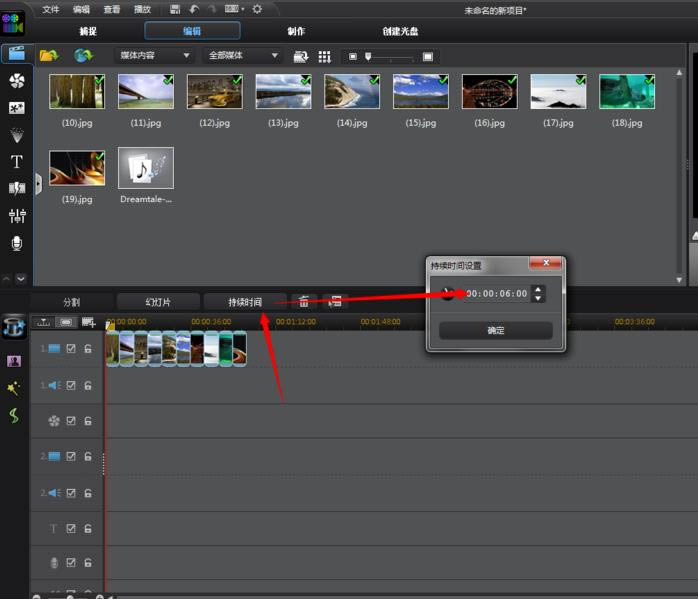698x599 pixels.
Task: Toggle checkbox for effects track
Action: (71, 421)
